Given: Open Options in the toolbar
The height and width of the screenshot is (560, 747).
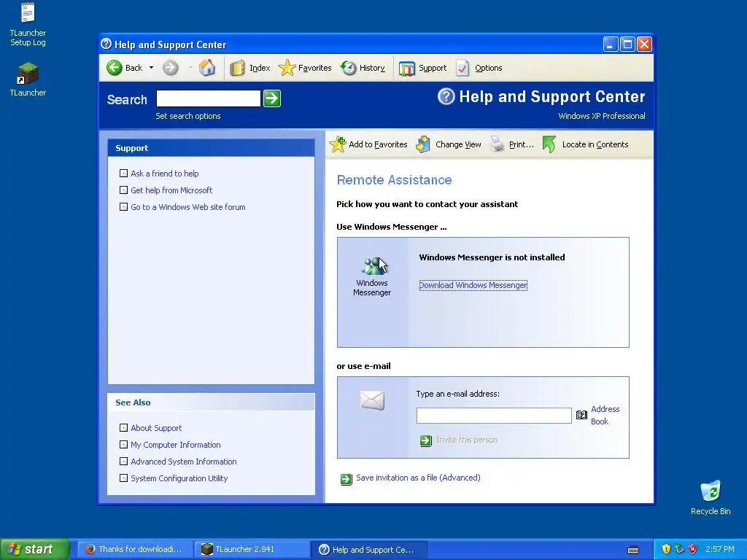Looking at the screenshot, I should (x=479, y=68).
